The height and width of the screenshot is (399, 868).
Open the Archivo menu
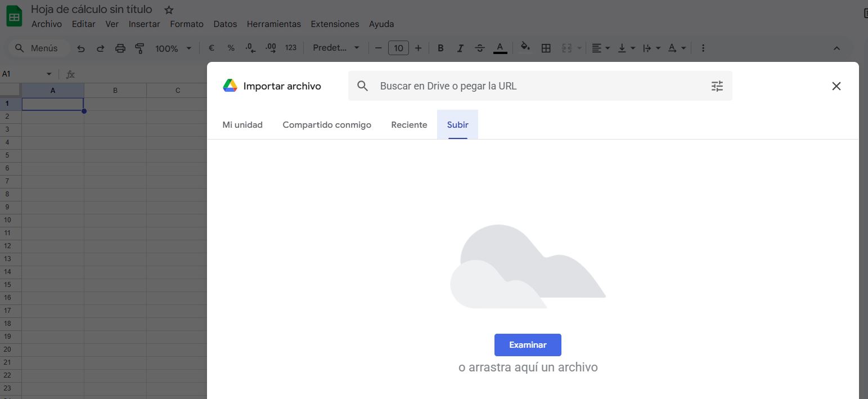click(47, 24)
